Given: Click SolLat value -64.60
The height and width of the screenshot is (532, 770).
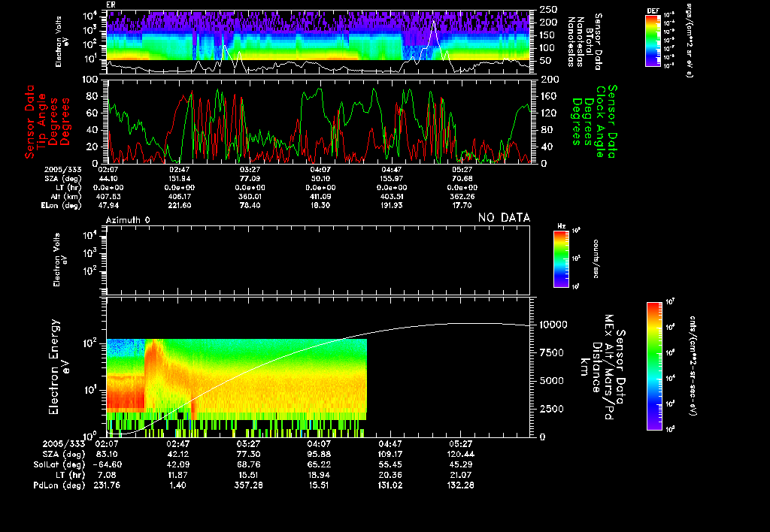Looking at the screenshot, I should [107, 464].
